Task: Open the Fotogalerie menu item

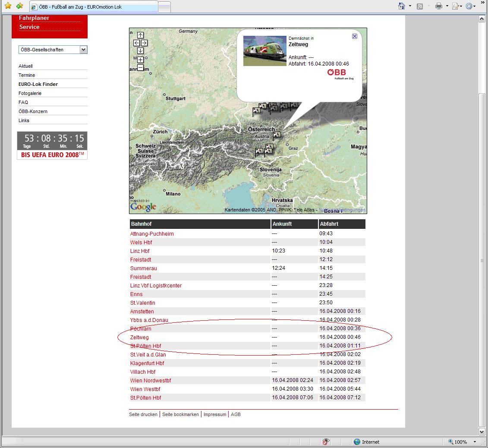Action: point(30,93)
